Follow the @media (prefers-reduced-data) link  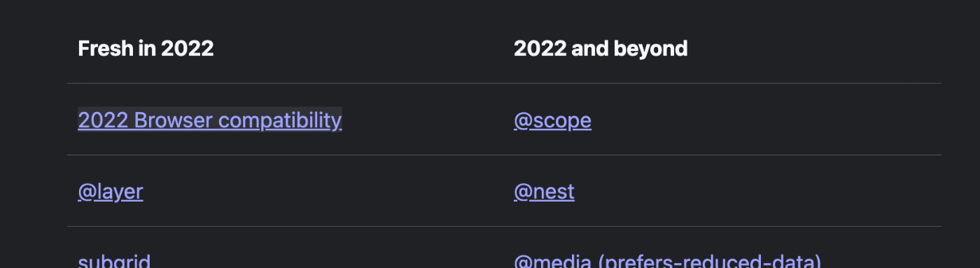(667, 261)
